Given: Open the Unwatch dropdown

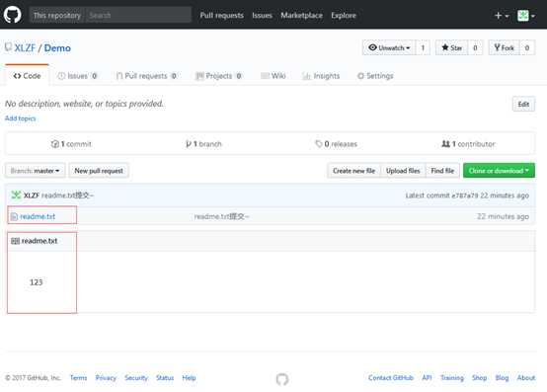Looking at the screenshot, I should [x=389, y=47].
